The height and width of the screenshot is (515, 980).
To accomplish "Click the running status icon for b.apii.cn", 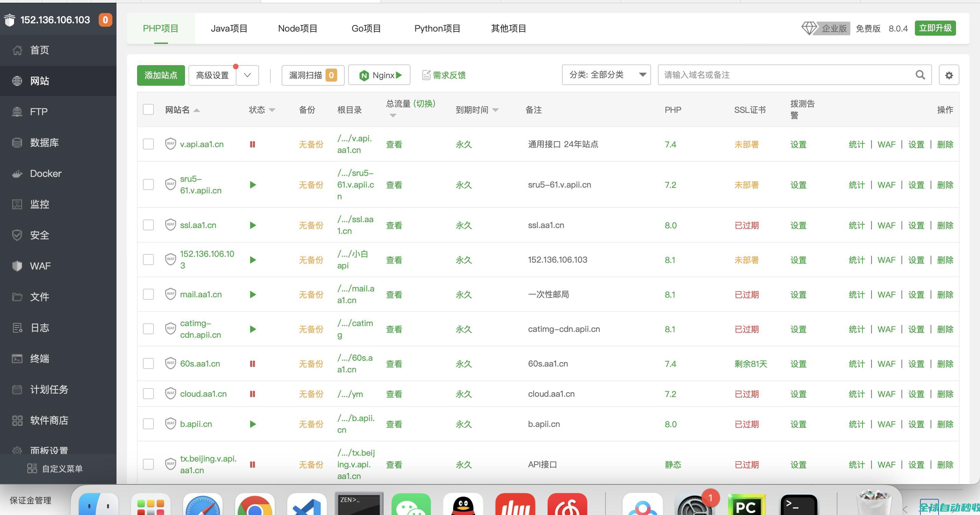I will (253, 424).
